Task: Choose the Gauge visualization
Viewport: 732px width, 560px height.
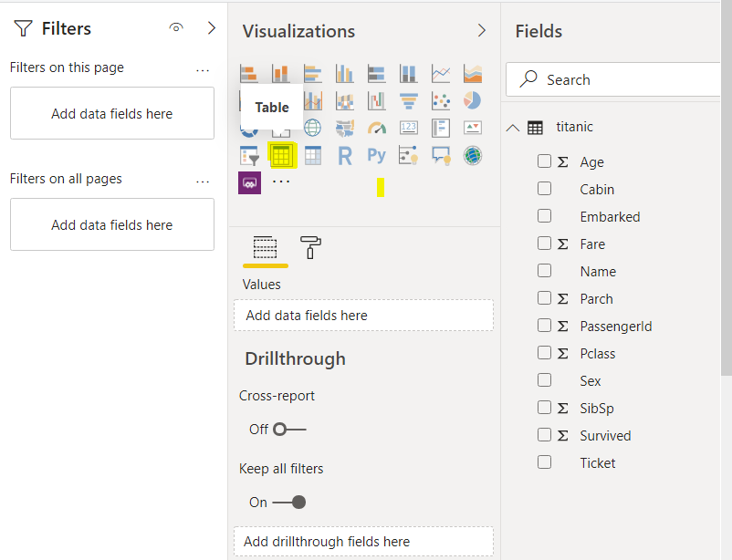Action: click(x=376, y=128)
